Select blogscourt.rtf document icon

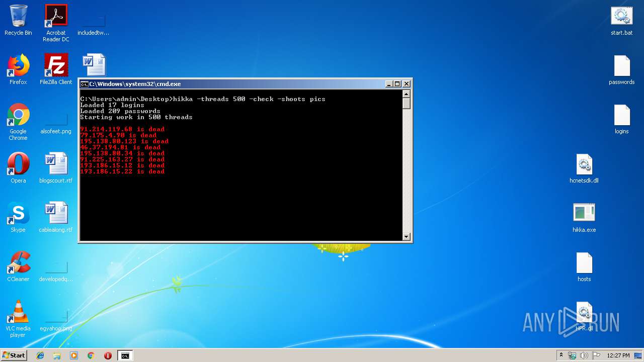point(56,168)
